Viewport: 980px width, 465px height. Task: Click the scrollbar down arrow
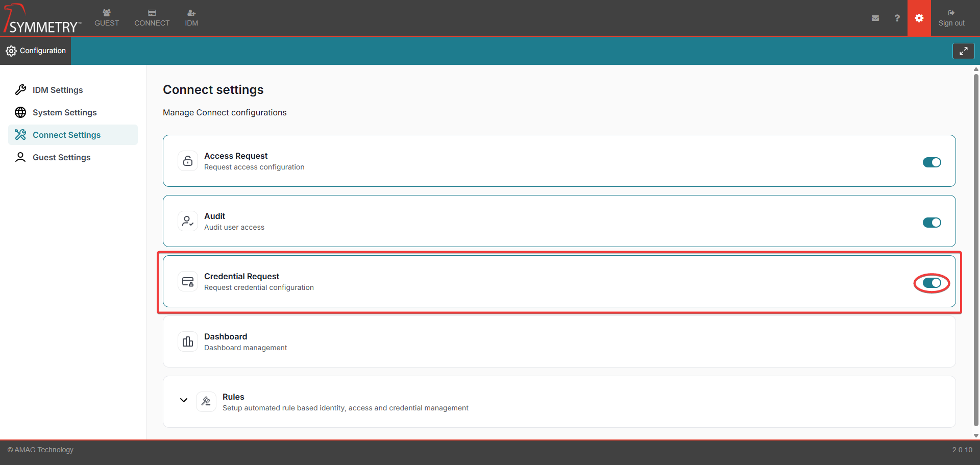coord(976,435)
